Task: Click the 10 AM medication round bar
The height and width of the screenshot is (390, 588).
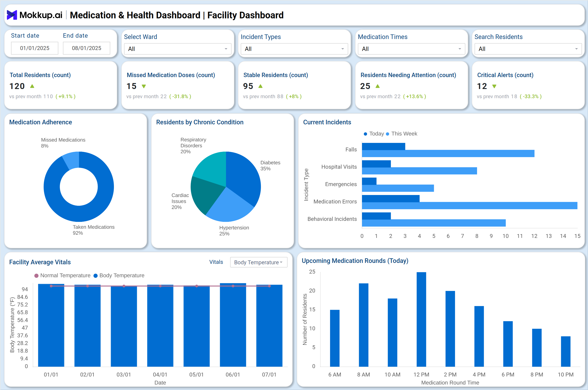Action: pos(393,333)
